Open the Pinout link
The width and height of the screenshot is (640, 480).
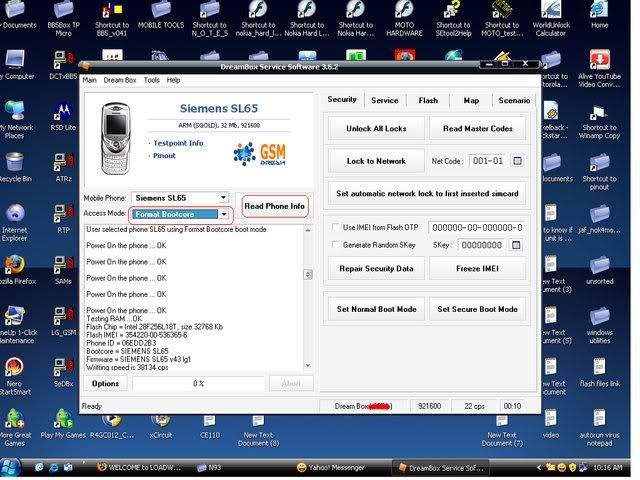(164, 156)
